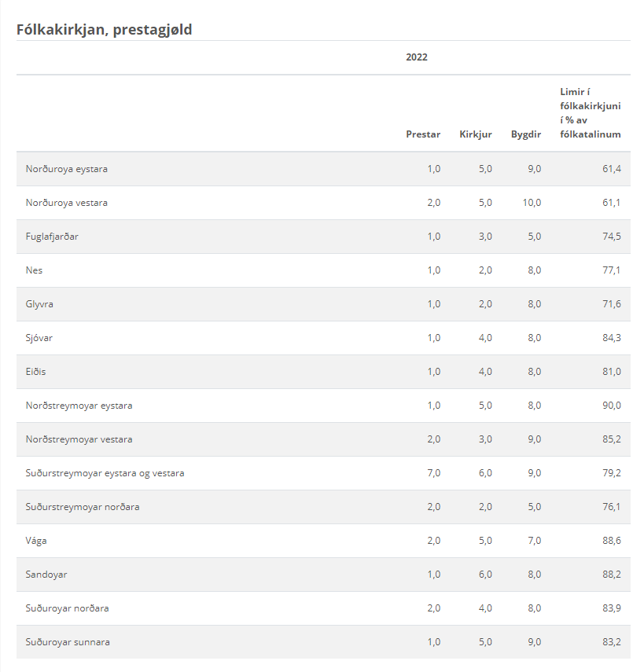Click the 'Fólkakirkjan, prestagjøld' table title
The height and width of the screenshot is (672, 644).
tap(105, 30)
